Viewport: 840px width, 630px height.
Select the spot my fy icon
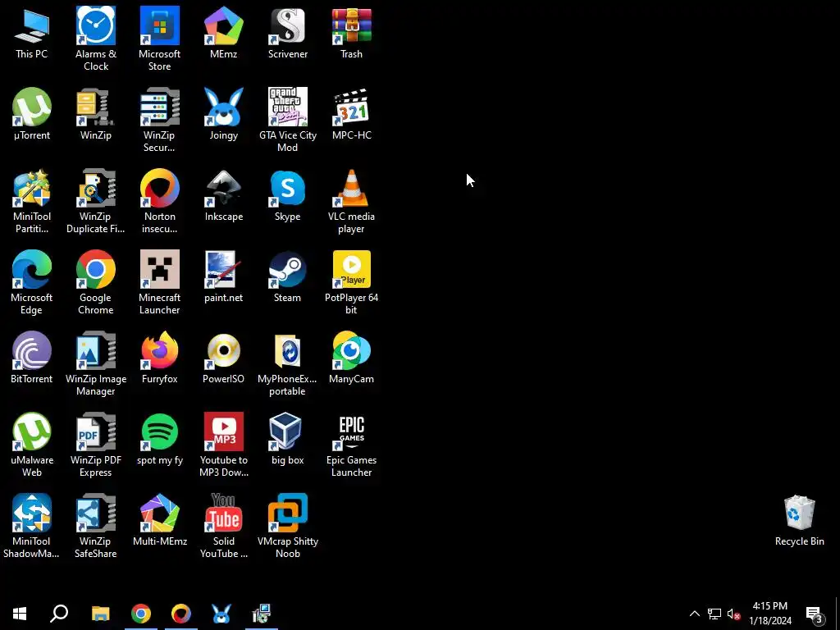[x=160, y=439]
